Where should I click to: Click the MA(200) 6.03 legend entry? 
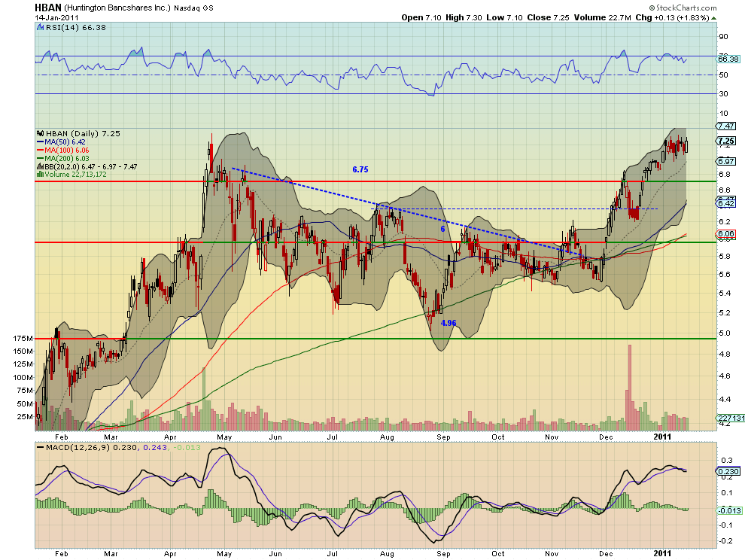pyautogui.click(x=66, y=158)
